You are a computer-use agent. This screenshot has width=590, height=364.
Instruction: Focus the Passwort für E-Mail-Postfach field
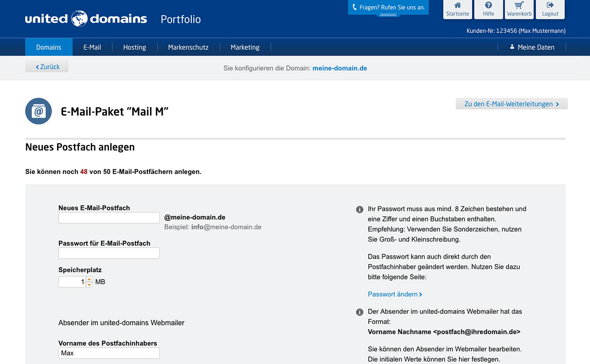tap(109, 253)
